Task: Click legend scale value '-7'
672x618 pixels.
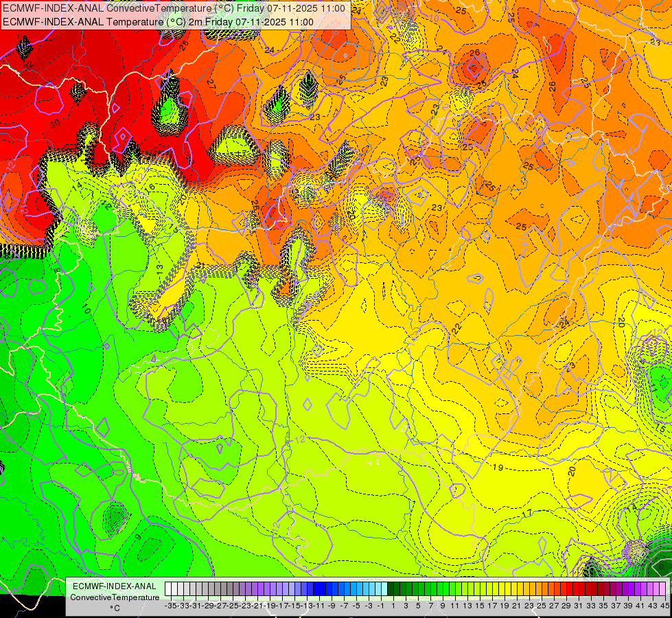Action: [x=344, y=606]
